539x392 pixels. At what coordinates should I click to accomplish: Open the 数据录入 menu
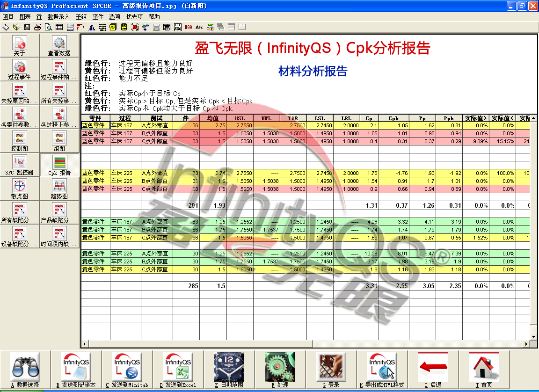(x=58, y=16)
